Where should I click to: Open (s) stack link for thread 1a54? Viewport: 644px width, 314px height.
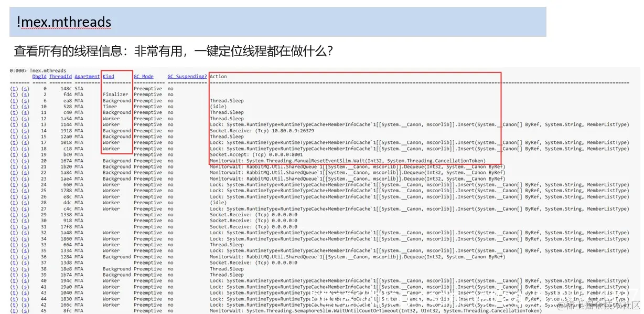click(x=25, y=119)
